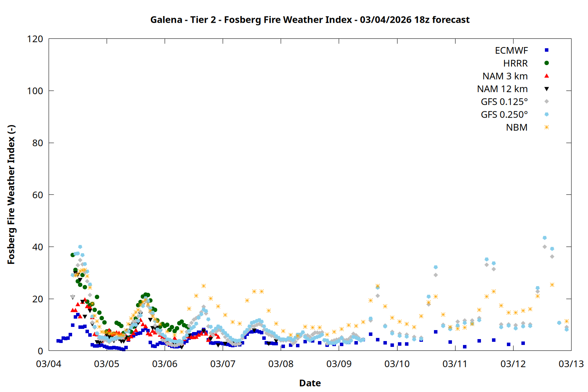This screenshot has height=392, width=588.
Task: Click the 03/13 date tick label
Action: click(571, 364)
